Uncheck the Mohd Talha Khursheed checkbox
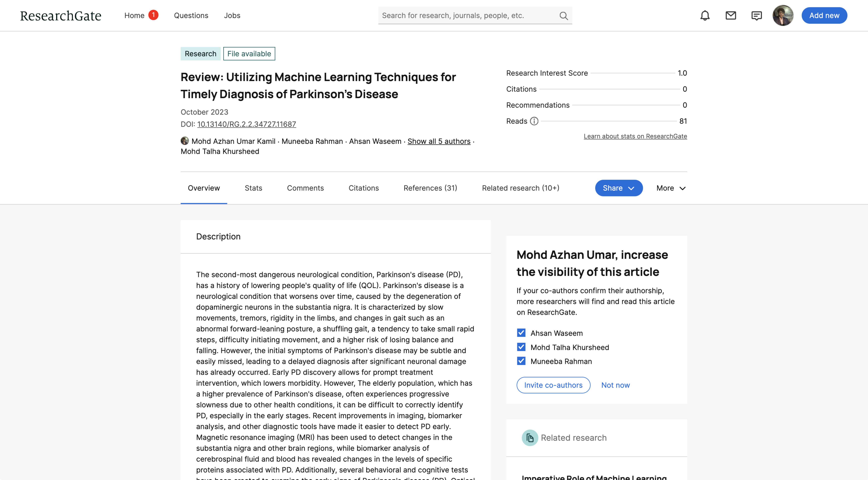 pos(521,347)
